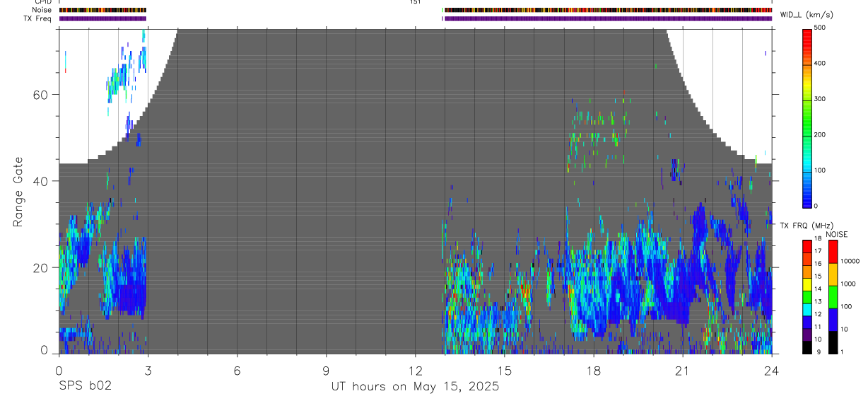Click the TX Freq bar label
Screen dimensions: 868x401
(x=38, y=18)
